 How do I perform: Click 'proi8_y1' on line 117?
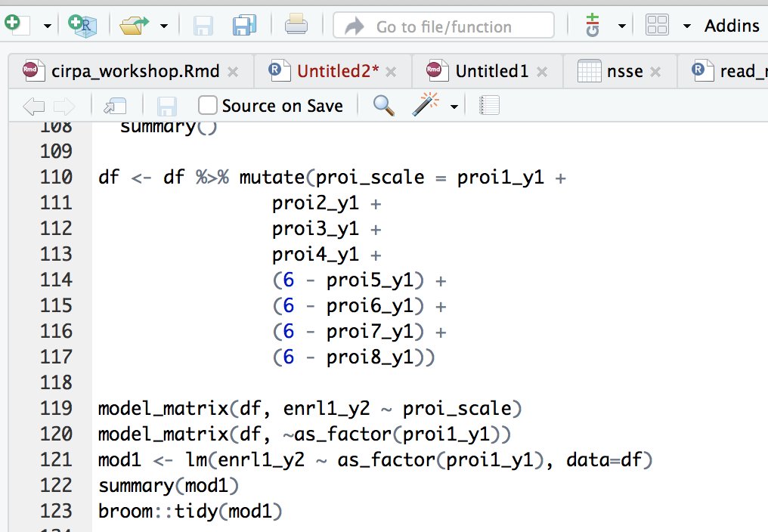(x=370, y=357)
